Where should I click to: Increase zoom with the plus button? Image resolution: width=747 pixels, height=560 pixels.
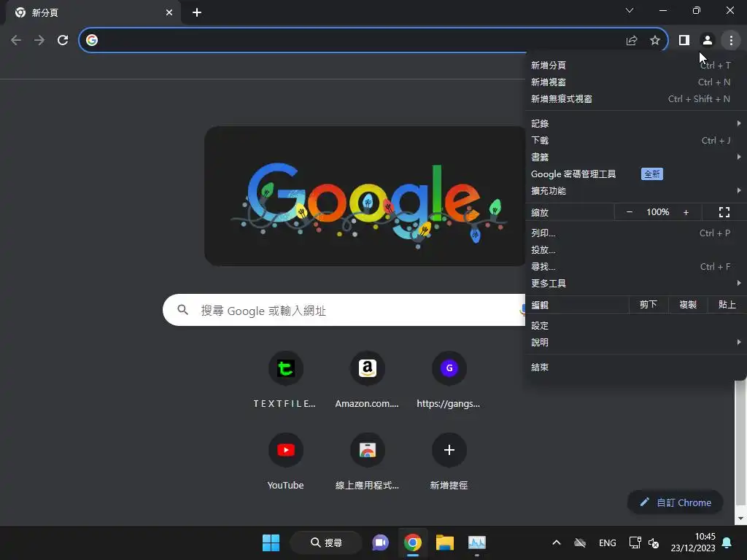(686, 212)
